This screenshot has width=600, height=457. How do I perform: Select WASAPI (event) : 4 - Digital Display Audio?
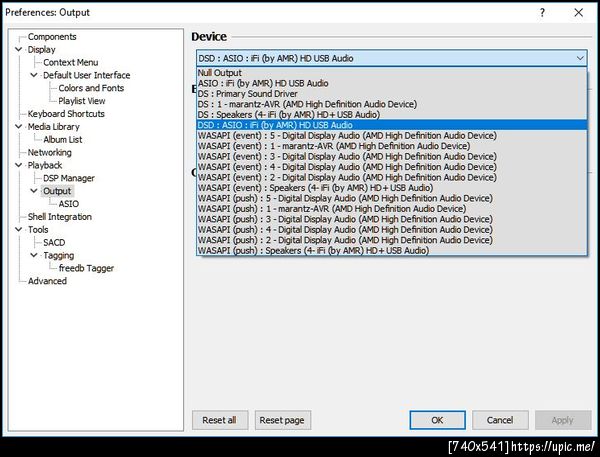pos(392,167)
